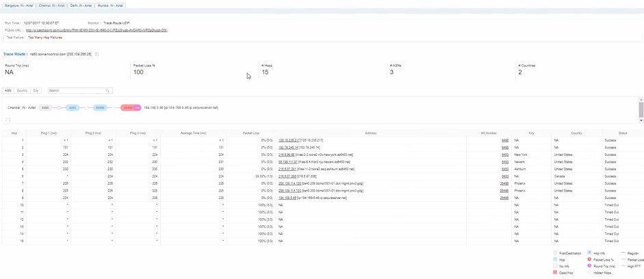Switch to the Chennai, IN - Airtel tab

click(51, 5)
